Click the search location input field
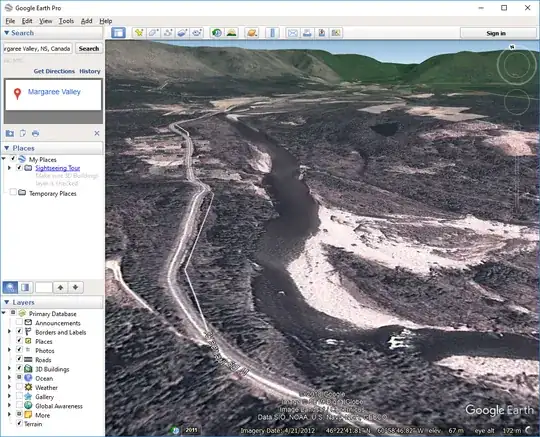 tap(38, 49)
